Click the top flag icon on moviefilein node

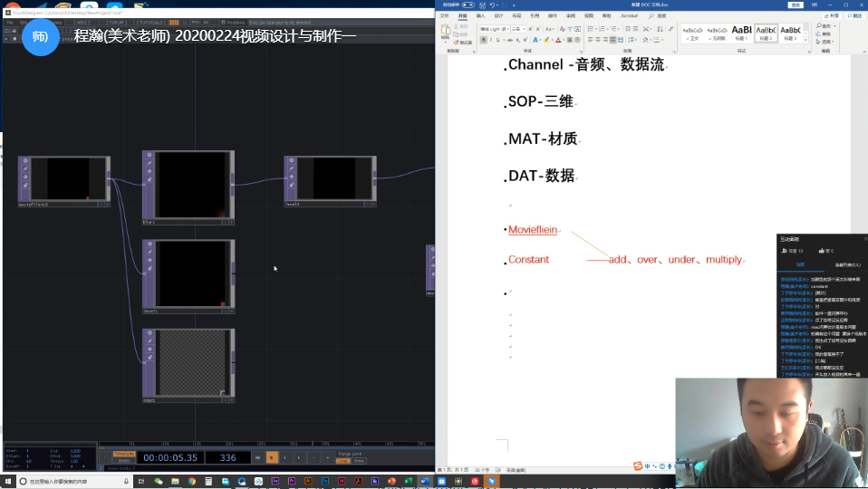[25, 161]
